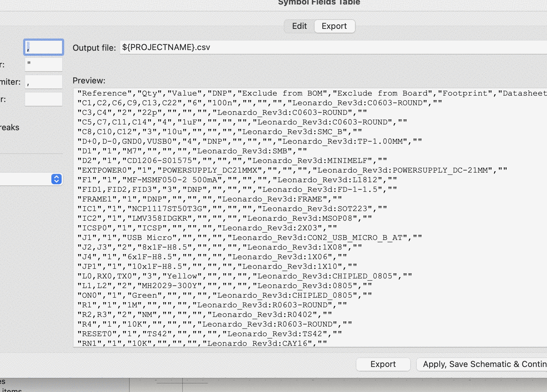Click the comma field next to 'miter:'
This screenshot has width=547, height=392.
click(x=44, y=82)
